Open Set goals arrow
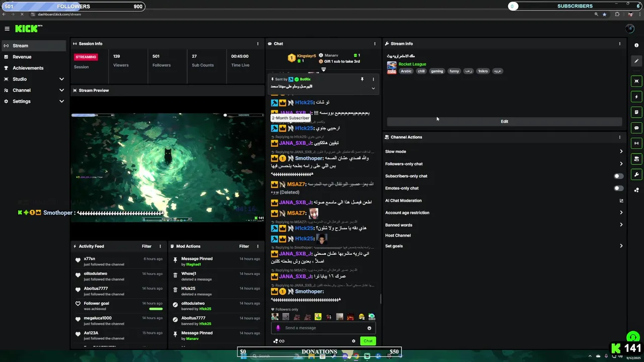Image resolution: width=644 pixels, height=362 pixels. pos(621,246)
